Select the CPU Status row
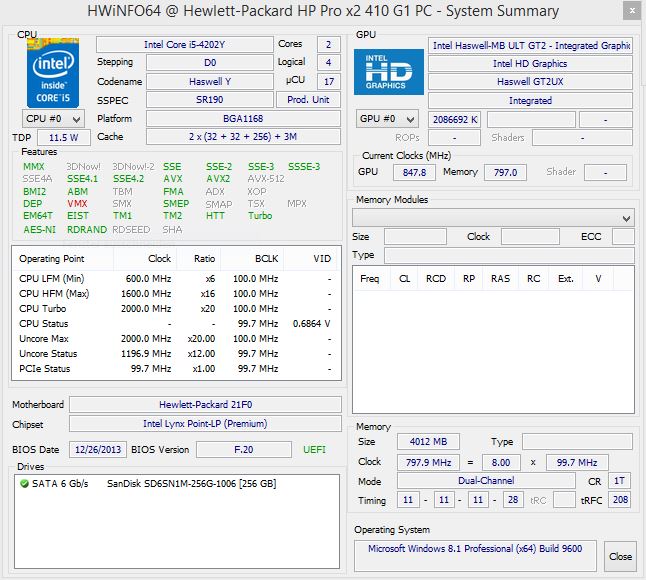The width and height of the screenshot is (646, 580). 175,324
